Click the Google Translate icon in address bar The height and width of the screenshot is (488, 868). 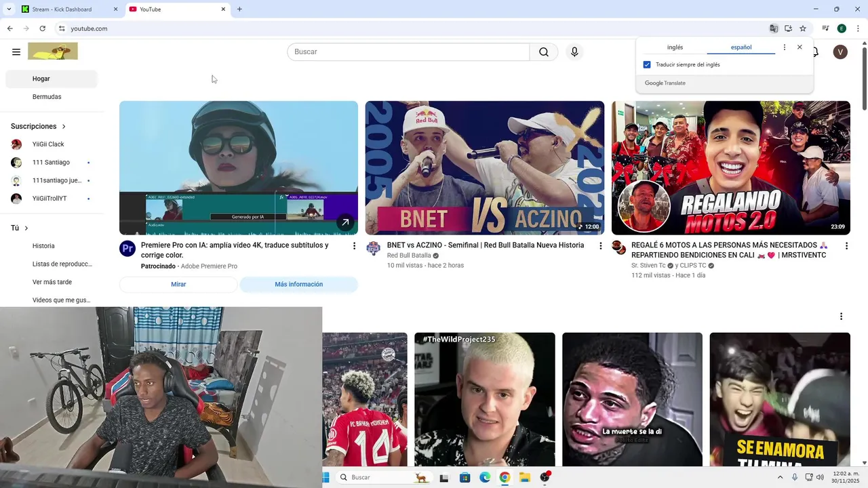point(774,28)
